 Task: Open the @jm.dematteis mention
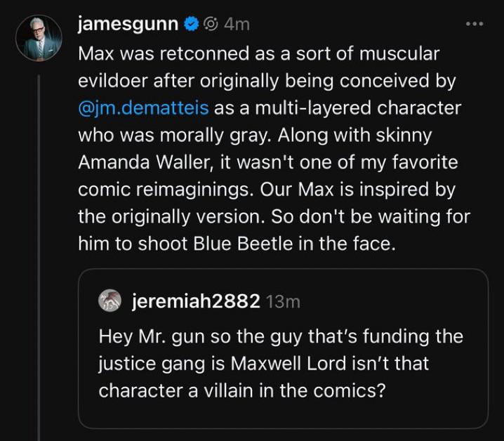coord(139,108)
